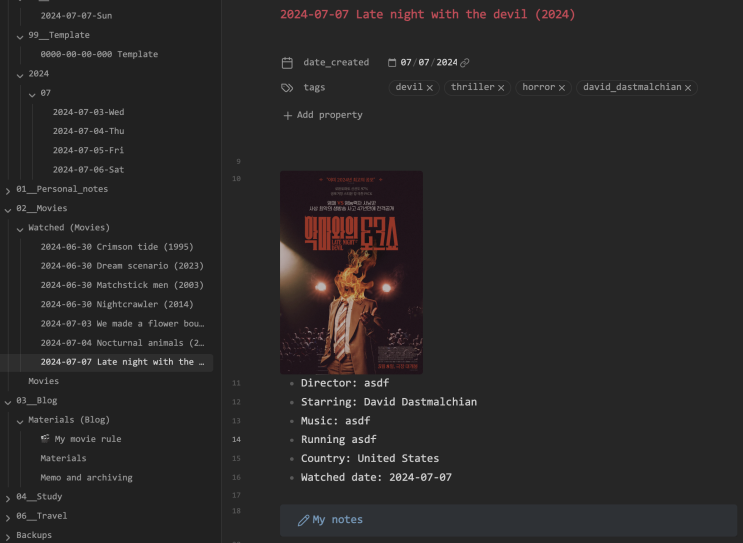
Task: Click the note title heading
Action: click(427, 14)
